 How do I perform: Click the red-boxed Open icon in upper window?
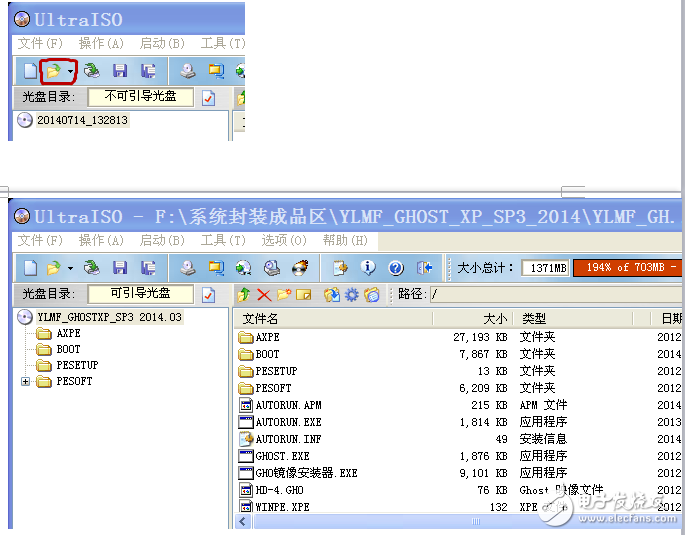pos(53,71)
